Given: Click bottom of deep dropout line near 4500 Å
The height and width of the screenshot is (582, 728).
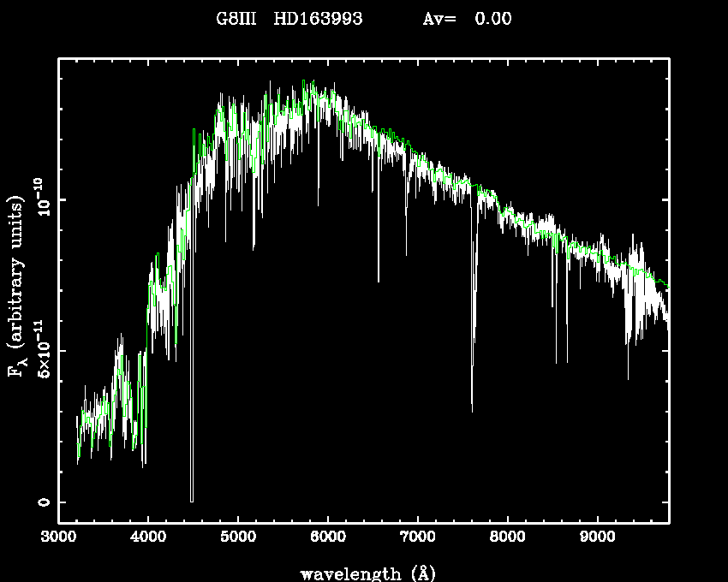Looking at the screenshot, I should coord(192,500).
